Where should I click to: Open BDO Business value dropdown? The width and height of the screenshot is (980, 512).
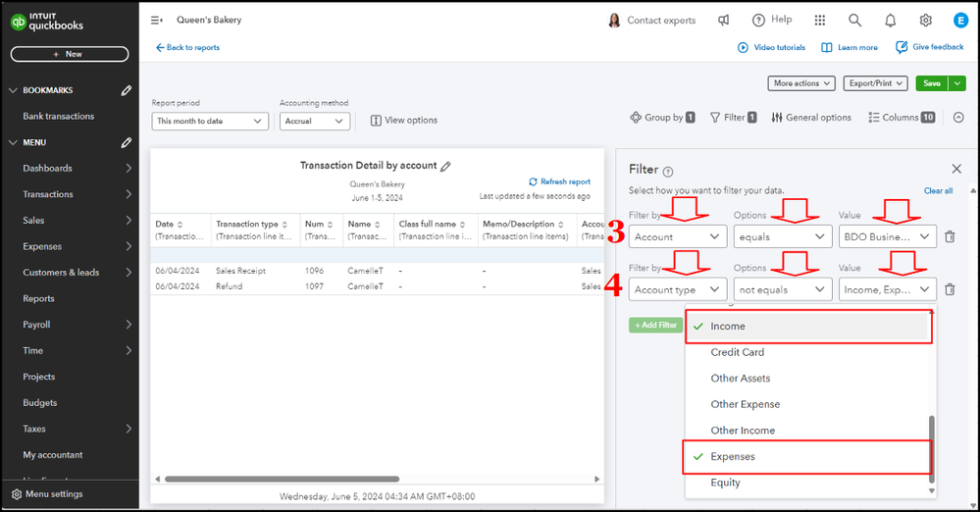[x=887, y=237]
